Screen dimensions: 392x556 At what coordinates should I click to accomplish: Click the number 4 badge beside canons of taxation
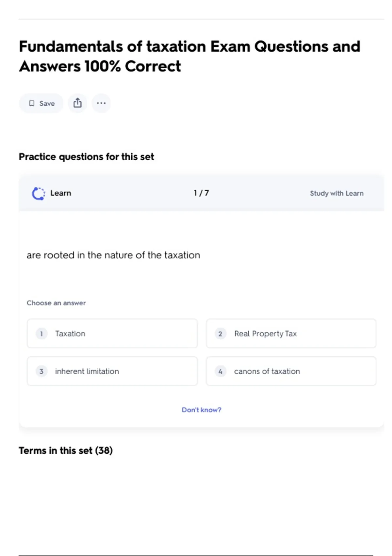pos(220,371)
